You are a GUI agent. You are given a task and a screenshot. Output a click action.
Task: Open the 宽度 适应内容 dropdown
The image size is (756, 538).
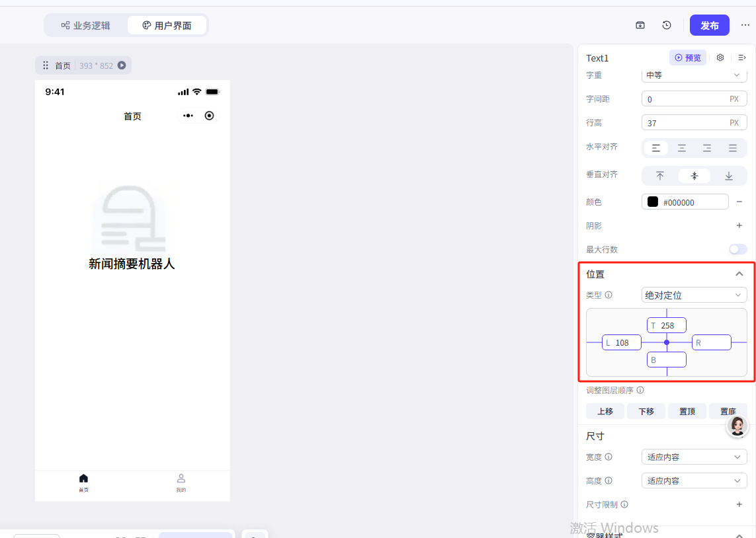coord(694,457)
